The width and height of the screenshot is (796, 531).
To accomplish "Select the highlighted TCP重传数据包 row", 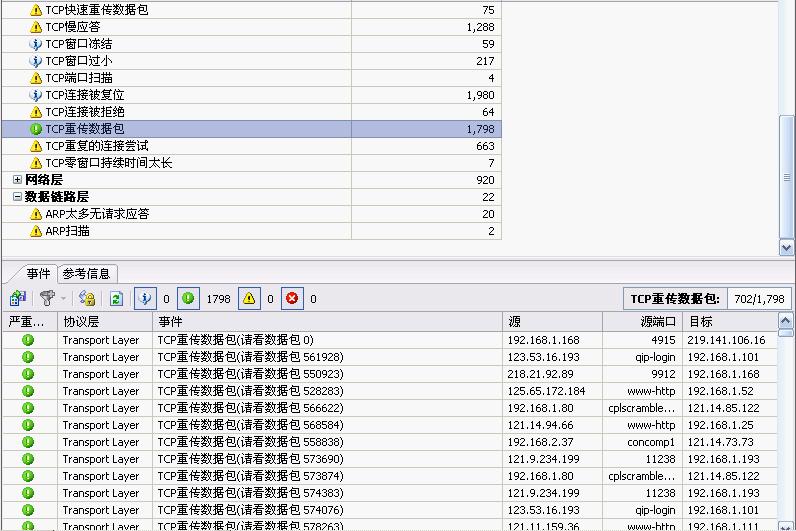I will [x=252, y=129].
